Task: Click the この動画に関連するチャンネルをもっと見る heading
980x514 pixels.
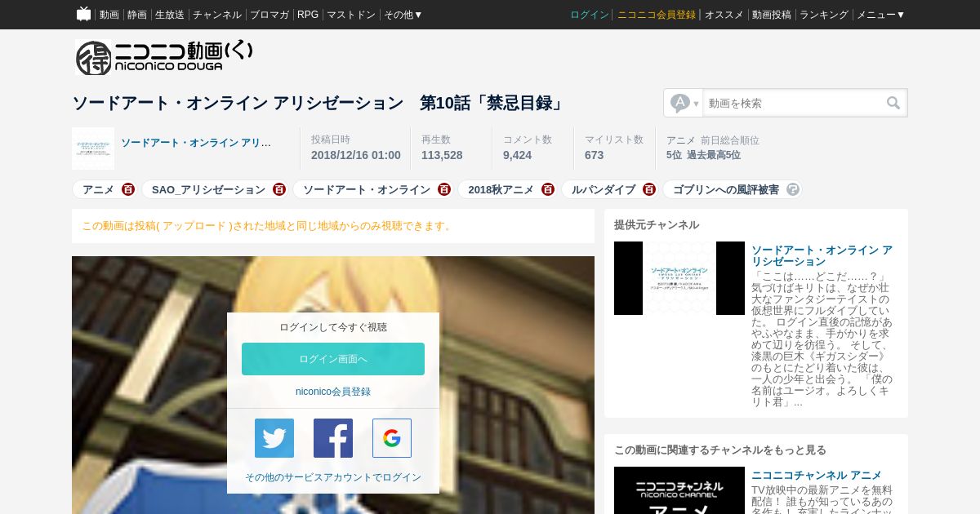Action: click(720, 450)
